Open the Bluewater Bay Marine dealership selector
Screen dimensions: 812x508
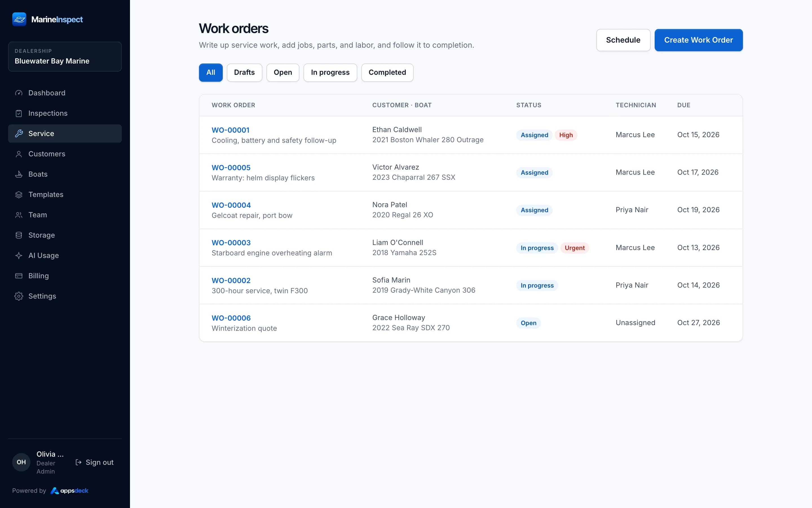(x=65, y=56)
